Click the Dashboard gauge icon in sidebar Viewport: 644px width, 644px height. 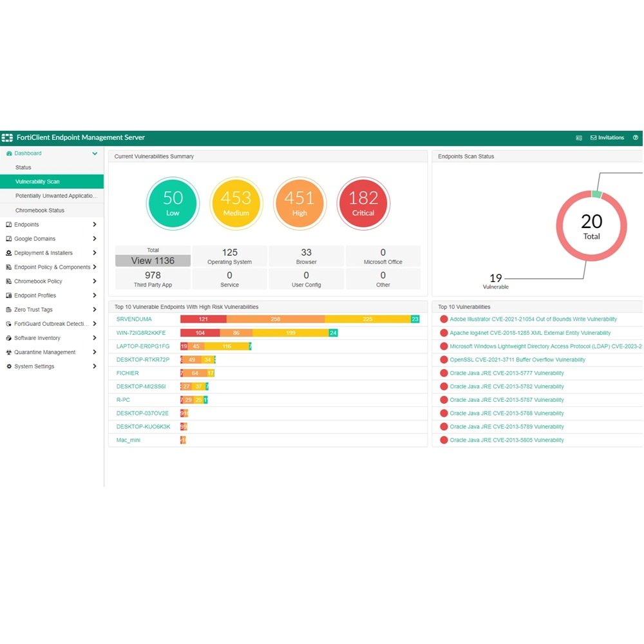(9, 153)
